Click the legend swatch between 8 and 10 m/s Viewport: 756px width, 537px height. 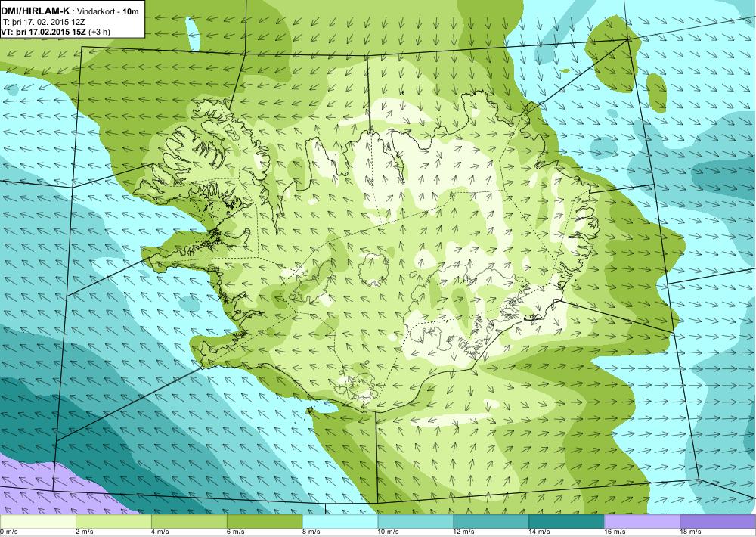tap(340, 522)
